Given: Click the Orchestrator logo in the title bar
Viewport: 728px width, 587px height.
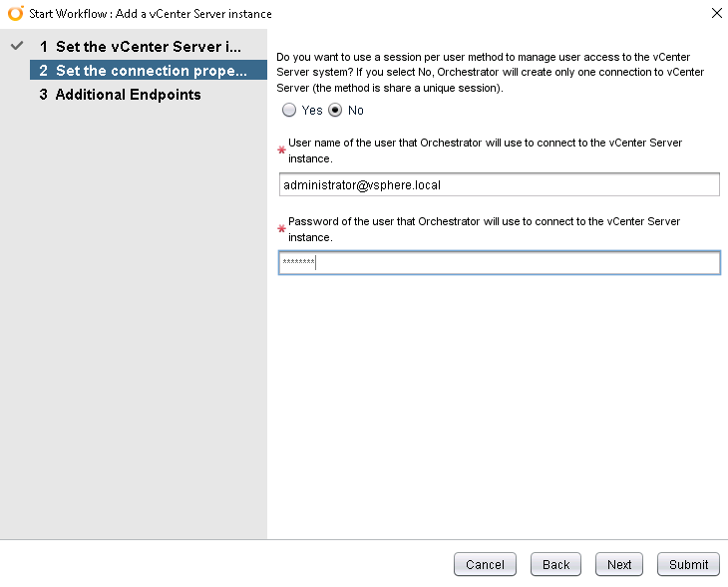Looking at the screenshot, I should pyautogui.click(x=15, y=14).
